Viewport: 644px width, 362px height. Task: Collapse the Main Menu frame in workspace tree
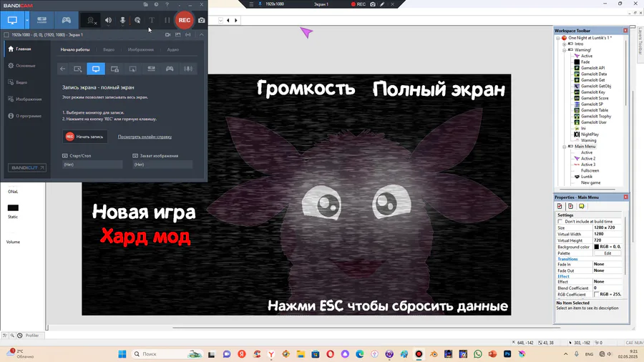pyautogui.click(x=565, y=147)
